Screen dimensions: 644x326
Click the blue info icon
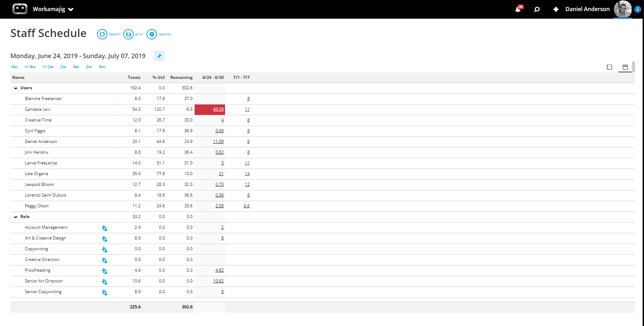tap(637, 9)
